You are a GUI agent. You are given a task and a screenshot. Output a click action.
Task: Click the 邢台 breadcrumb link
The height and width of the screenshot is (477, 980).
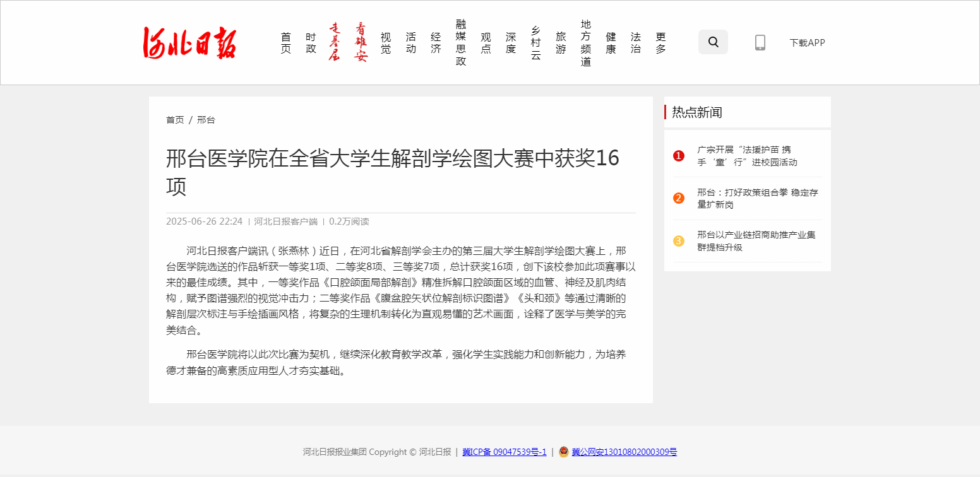pyautogui.click(x=206, y=120)
